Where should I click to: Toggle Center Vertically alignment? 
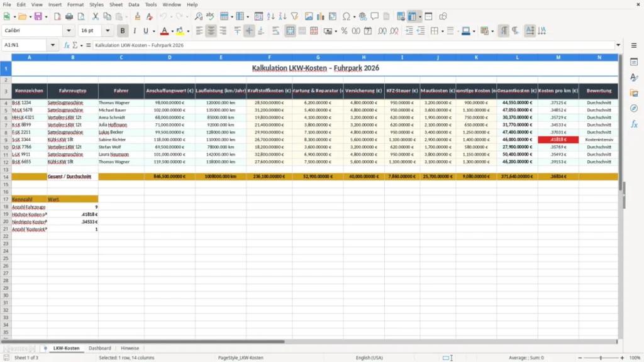tap(249, 31)
